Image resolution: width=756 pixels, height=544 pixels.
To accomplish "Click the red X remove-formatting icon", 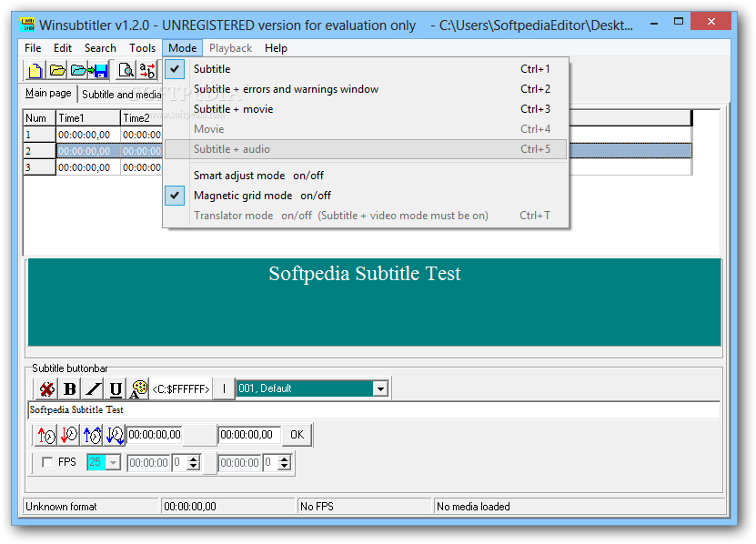I will [46, 389].
